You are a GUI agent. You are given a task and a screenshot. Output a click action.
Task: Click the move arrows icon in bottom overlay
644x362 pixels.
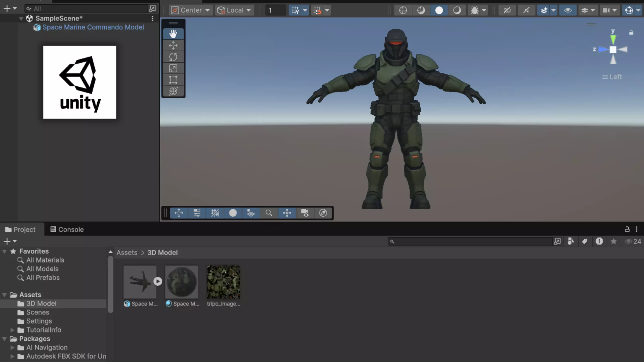[179, 213]
